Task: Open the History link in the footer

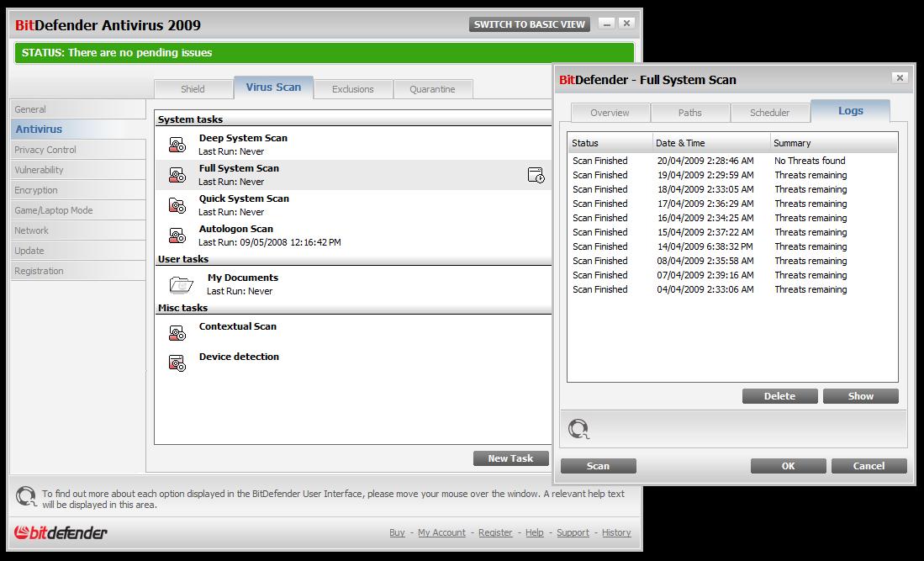Action: (x=616, y=532)
